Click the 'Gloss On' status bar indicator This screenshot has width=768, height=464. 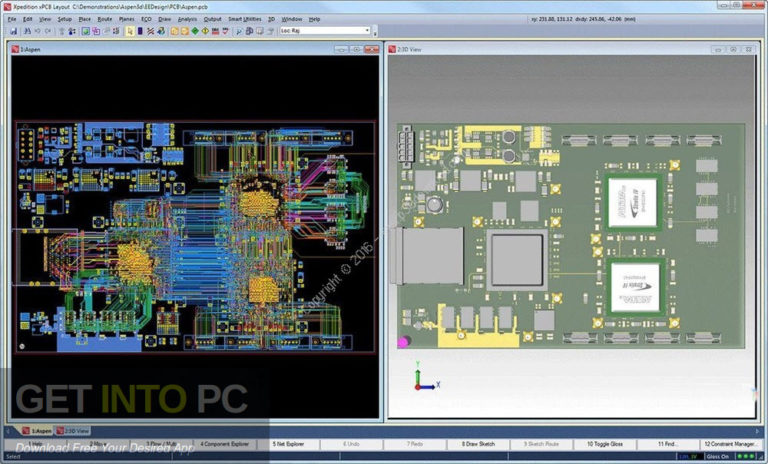pyautogui.click(x=718, y=457)
